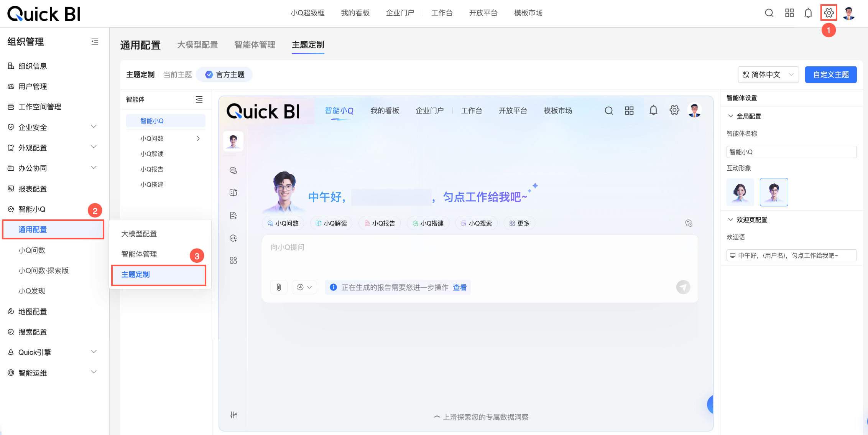The image size is (868, 435).
Task: Select the female avatar under 互动形象
Action: click(x=740, y=192)
